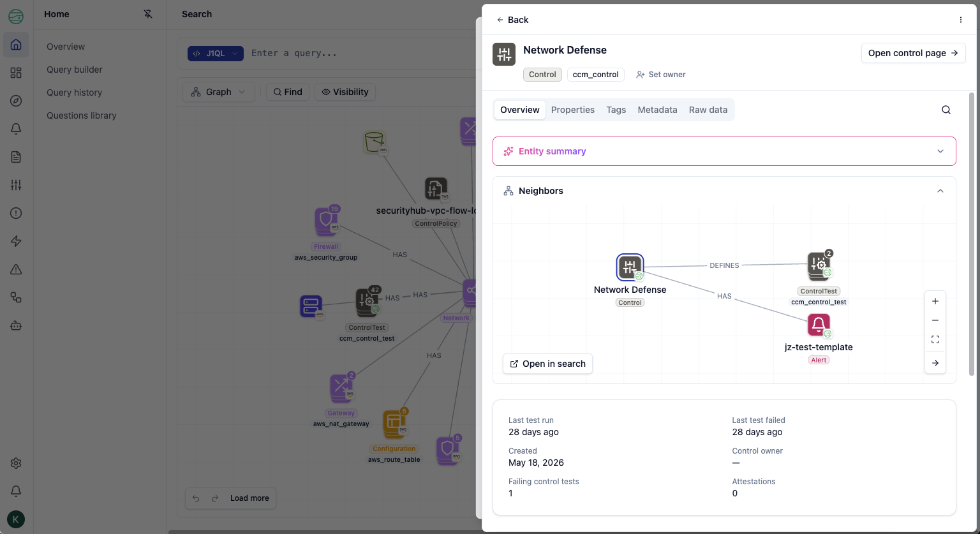This screenshot has width=980, height=534.
Task: Open the lightning bolt icon in sidebar
Action: click(16, 241)
